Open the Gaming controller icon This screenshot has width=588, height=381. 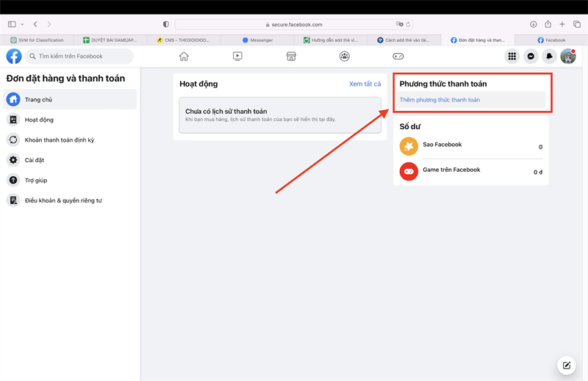398,57
